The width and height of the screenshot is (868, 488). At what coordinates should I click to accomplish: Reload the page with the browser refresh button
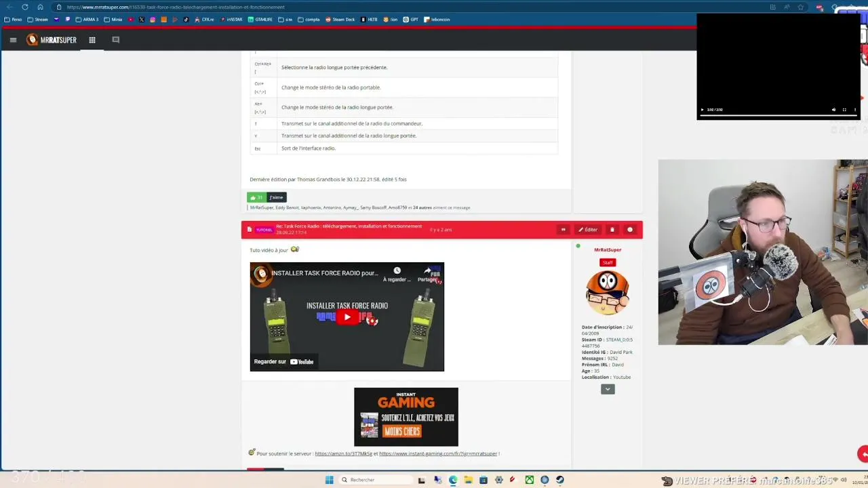point(25,7)
